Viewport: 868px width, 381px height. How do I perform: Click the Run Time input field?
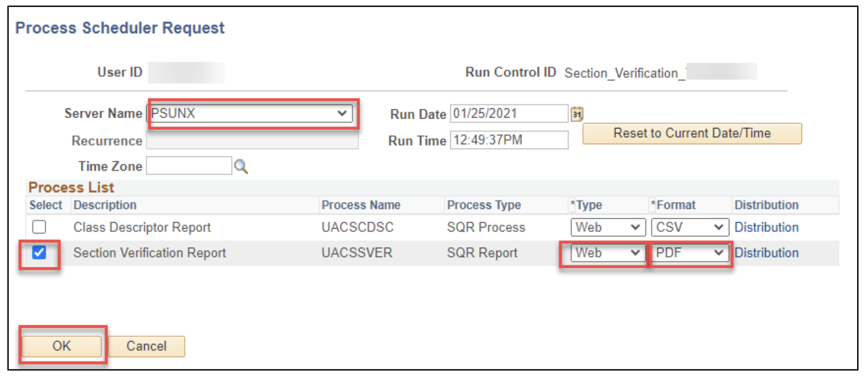pyautogui.click(x=509, y=140)
